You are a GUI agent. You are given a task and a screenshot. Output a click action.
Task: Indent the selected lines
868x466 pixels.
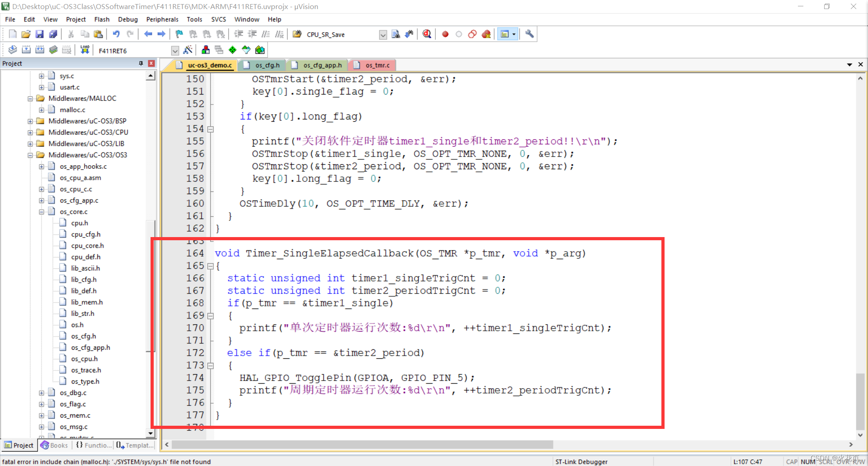point(239,34)
